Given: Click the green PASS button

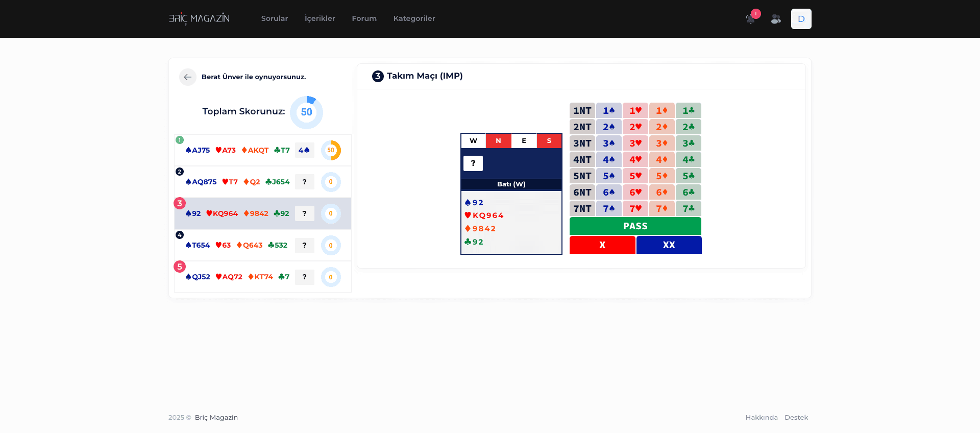Looking at the screenshot, I should tap(635, 226).
